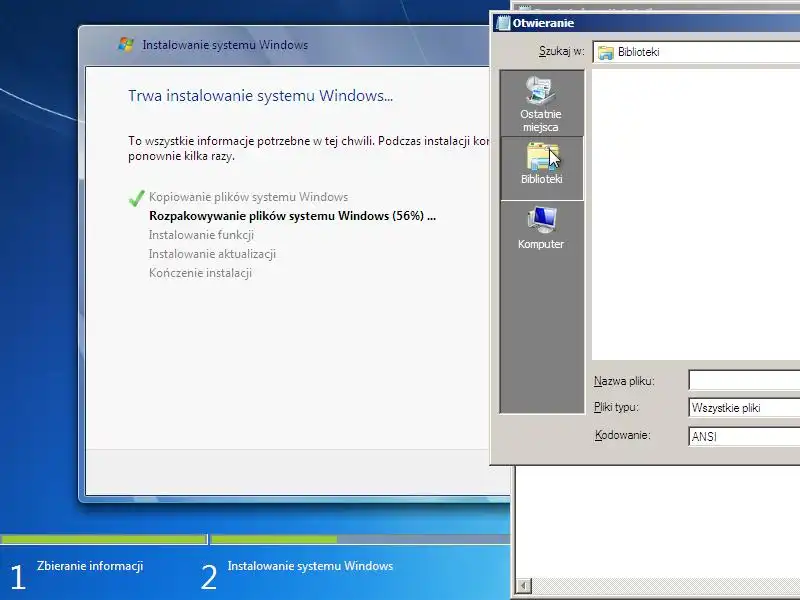Click the Notepad icon in Otwieranie title bar

pos(503,23)
